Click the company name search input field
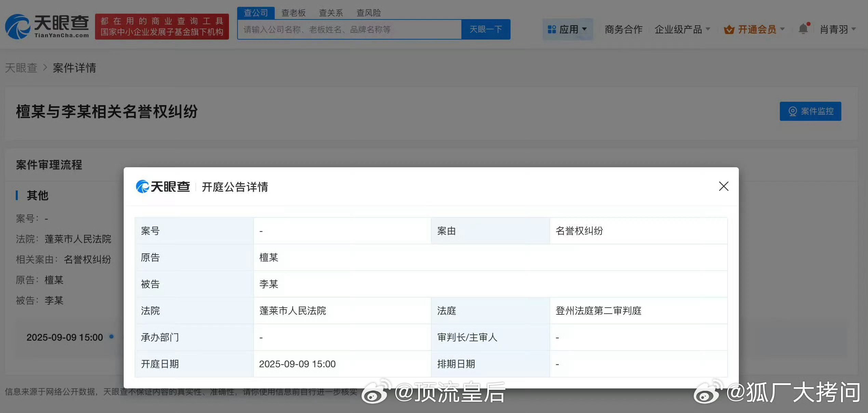This screenshot has width=868, height=413. (349, 29)
